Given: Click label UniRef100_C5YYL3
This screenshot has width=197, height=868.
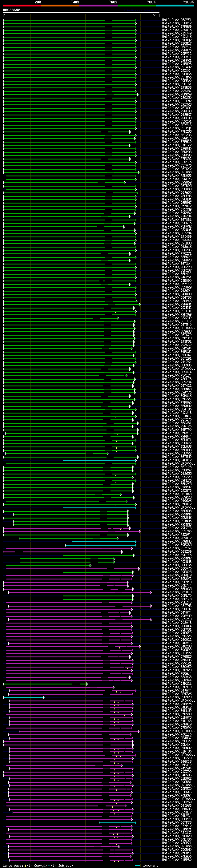Looking at the screenshot, I should click(x=177, y=125).
